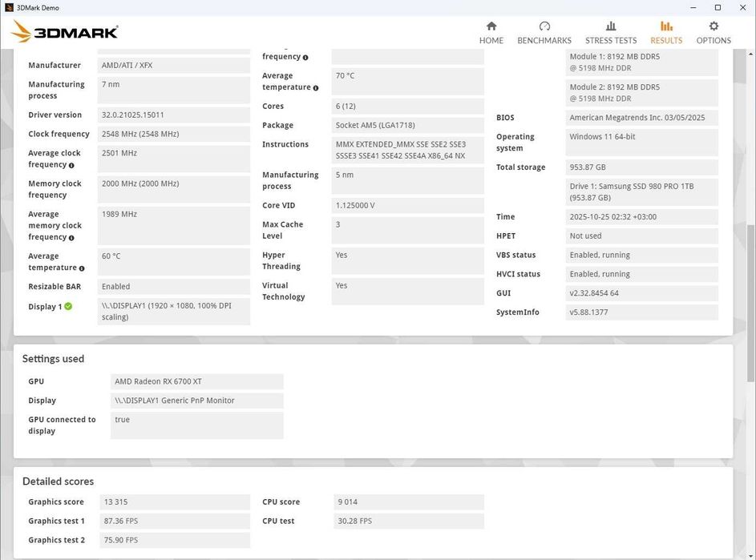Show info for GPU average temperature
756x560 pixels.
click(x=82, y=268)
